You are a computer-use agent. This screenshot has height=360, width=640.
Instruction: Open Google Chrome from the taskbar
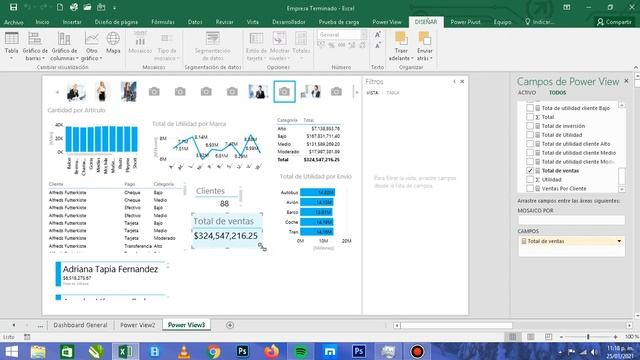213,351
